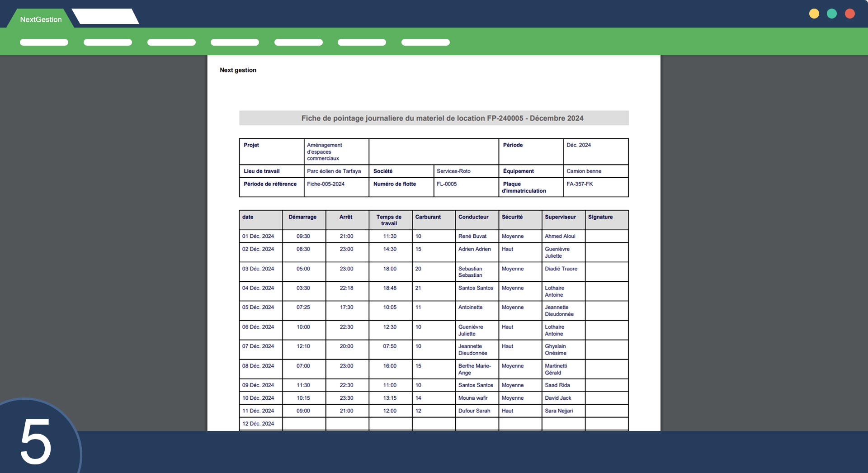
Task: Click supervisor name Sara Nejjari
Action: tap(559, 411)
